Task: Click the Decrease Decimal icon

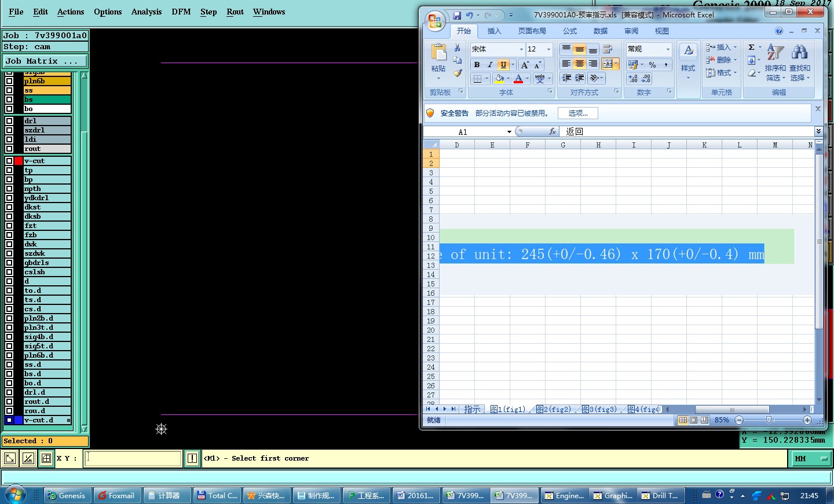Action: point(646,79)
